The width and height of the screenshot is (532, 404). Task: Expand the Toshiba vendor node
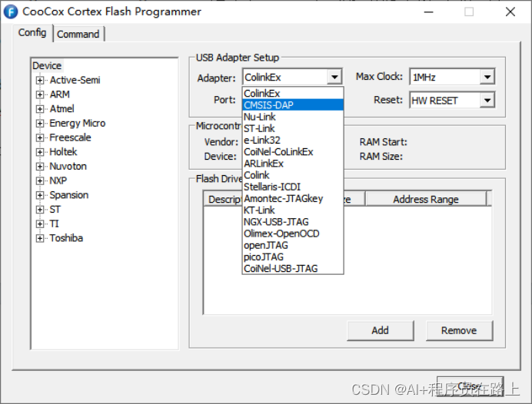tap(40, 238)
